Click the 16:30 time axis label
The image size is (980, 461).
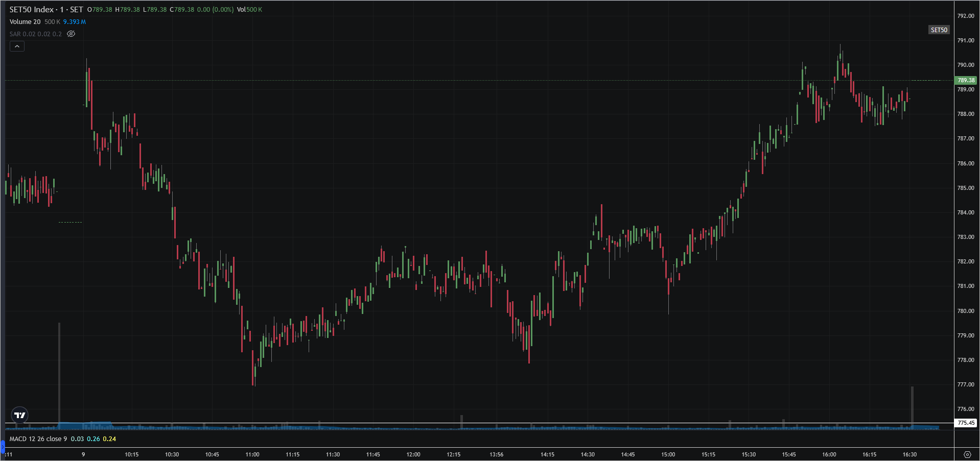[x=909, y=454]
